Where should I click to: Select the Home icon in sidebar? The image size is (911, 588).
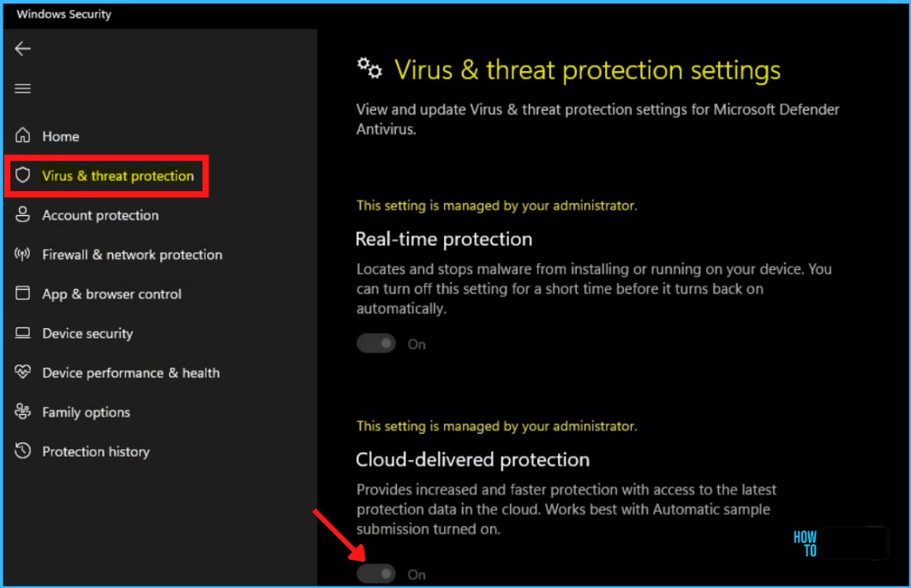click(23, 135)
